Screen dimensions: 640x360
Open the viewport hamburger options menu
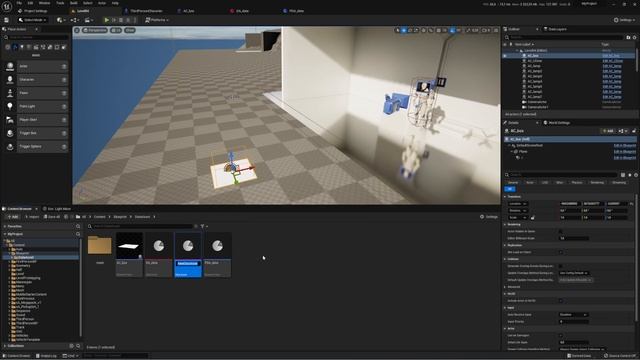pyautogui.click(x=77, y=30)
